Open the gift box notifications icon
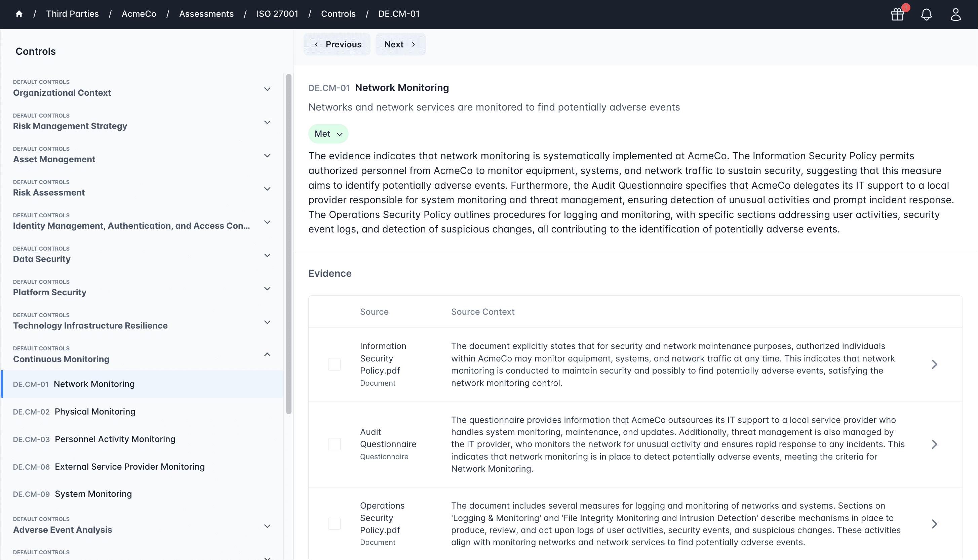Screen dimensions: 978x560 (x=898, y=15)
